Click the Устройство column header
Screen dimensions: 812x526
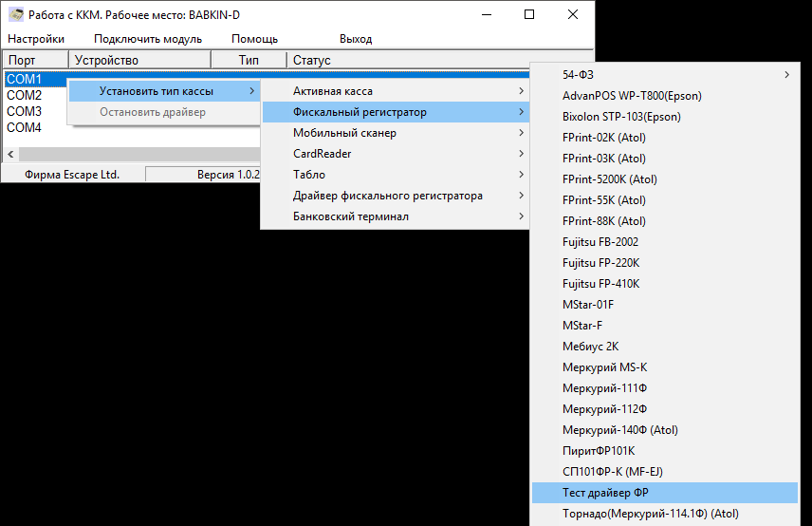pos(139,60)
